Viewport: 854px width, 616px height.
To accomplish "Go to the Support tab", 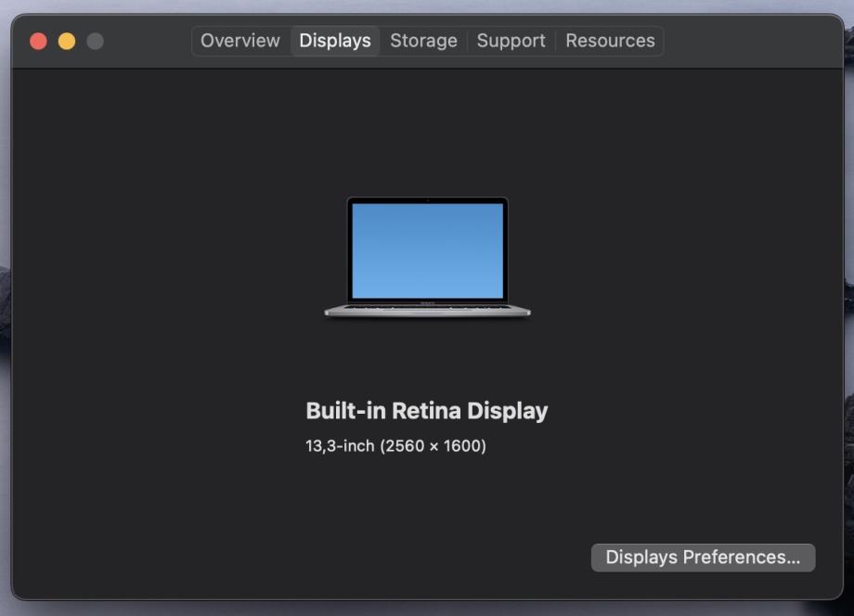I will tap(511, 41).
